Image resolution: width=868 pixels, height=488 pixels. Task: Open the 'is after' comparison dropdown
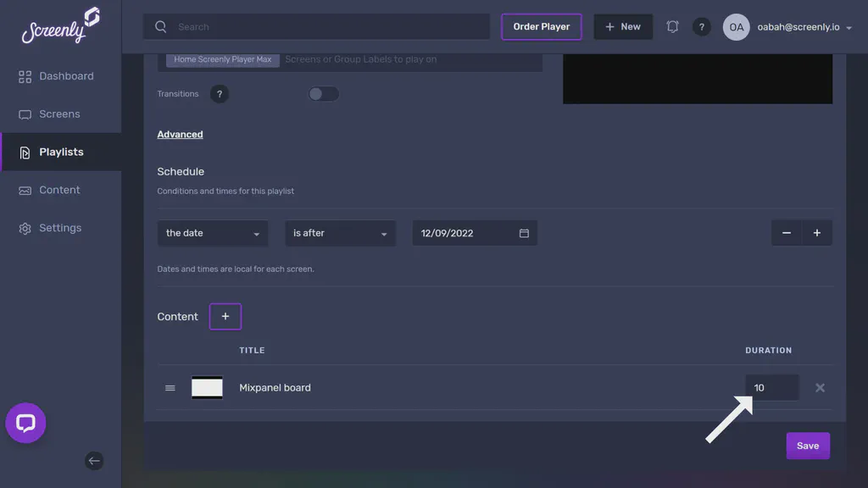(340, 232)
